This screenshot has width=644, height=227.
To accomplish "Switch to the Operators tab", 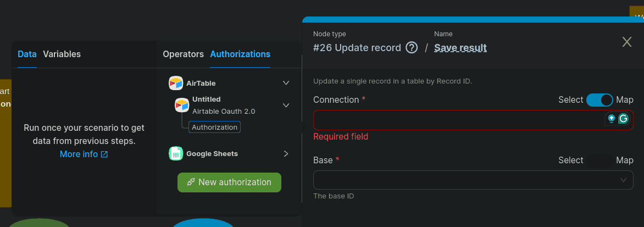I will coord(183,54).
